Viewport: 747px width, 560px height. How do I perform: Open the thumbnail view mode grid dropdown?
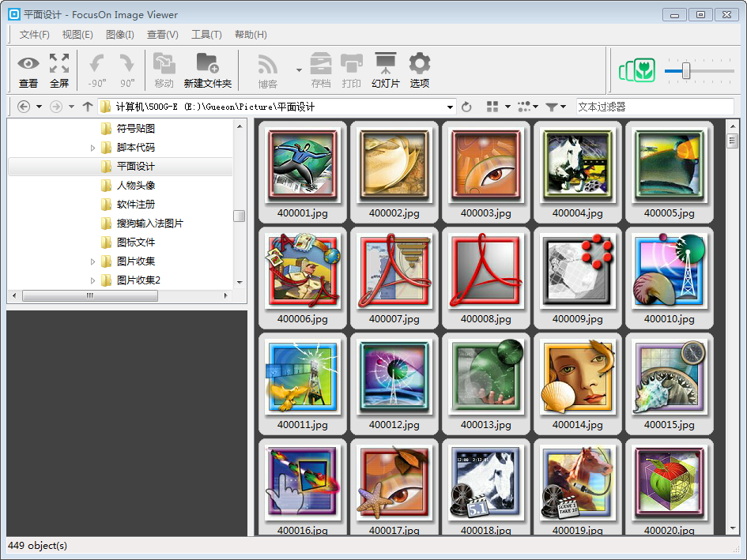pos(496,107)
